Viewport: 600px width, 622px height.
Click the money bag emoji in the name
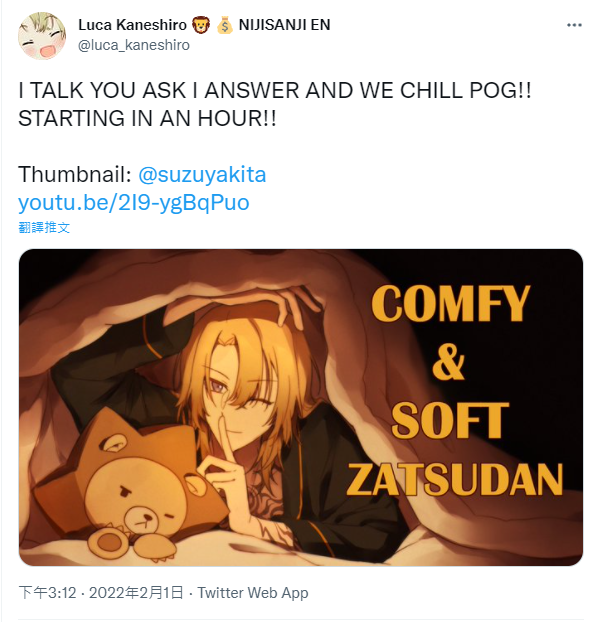pos(224,25)
